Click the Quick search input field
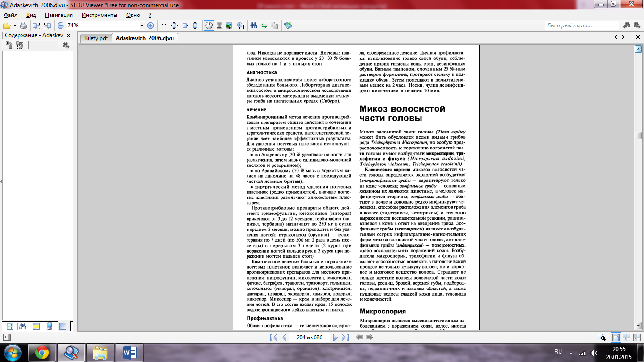The width and height of the screenshot is (644, 362). pos(582,25)
